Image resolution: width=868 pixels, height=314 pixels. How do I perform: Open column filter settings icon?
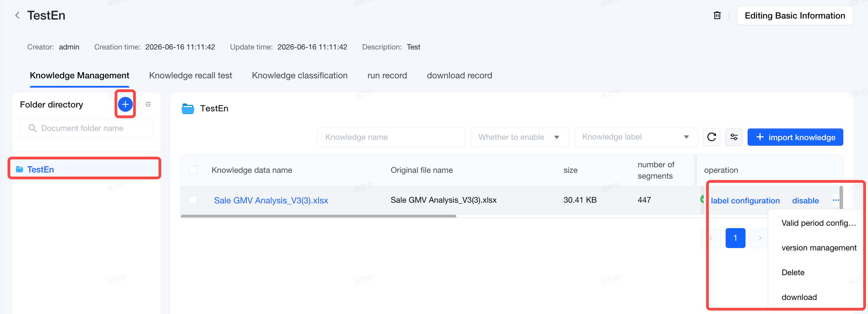734,137
